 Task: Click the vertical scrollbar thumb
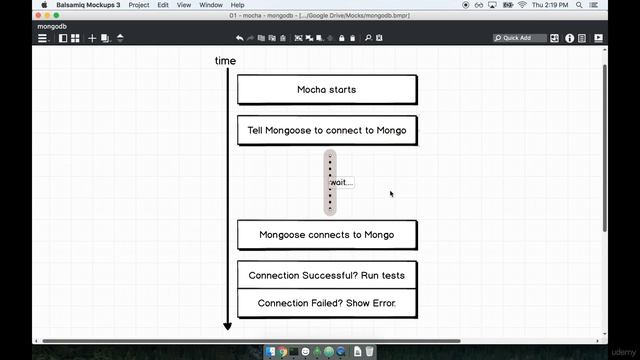604,147
